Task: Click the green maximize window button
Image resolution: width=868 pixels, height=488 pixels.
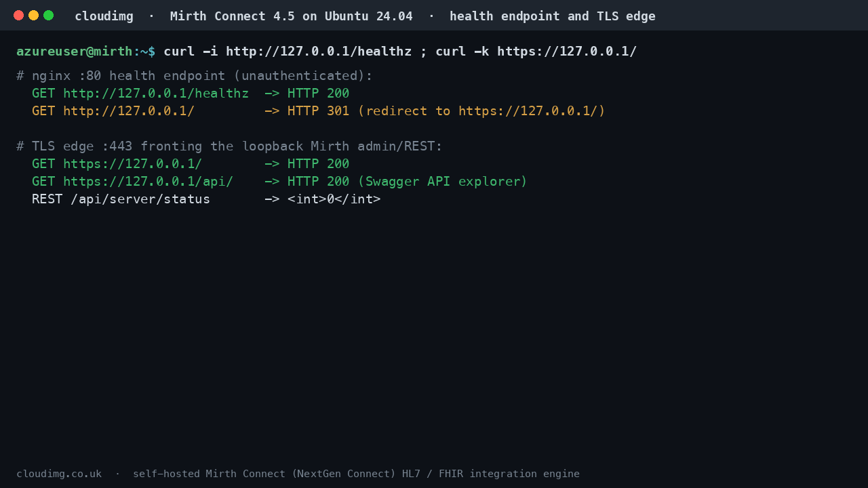Action: pyautogui.click(x=48, y=15)
